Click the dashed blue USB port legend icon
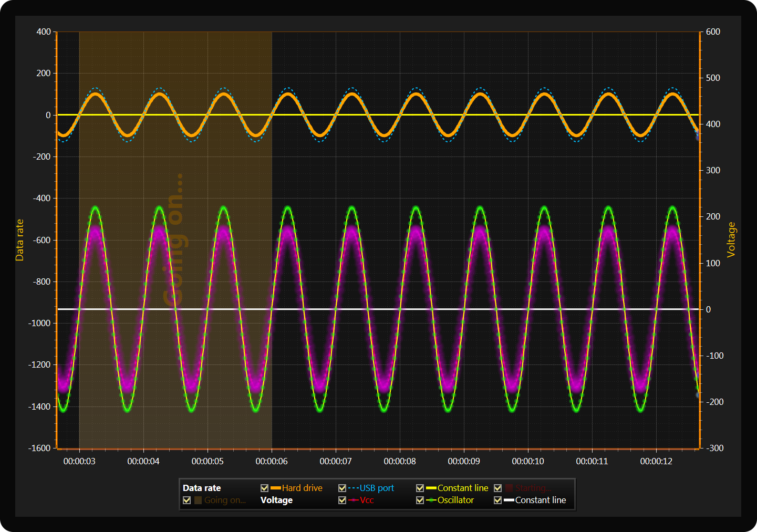The image size is (757, 532). (x=354, y=488)
